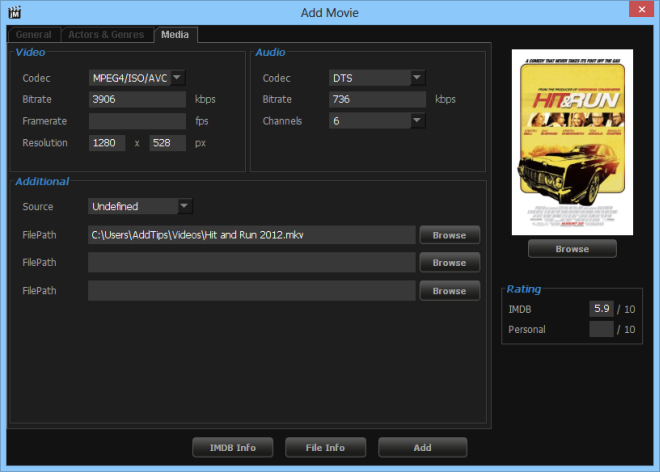Expand the Audio Codec dropdown arrow
This screenshot has width=660, height=472.
[x=417, y=77]
